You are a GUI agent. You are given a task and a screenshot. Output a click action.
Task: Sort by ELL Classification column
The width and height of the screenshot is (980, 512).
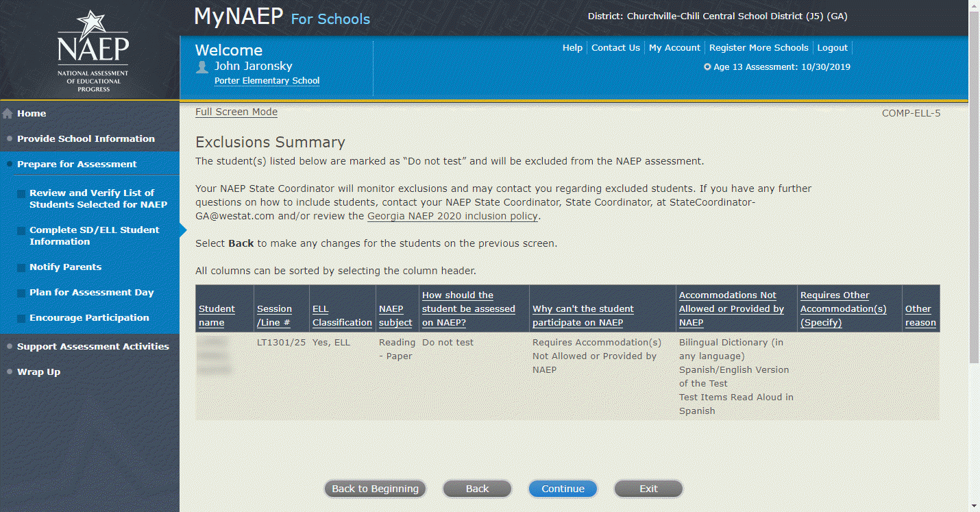tap(342, 316)
